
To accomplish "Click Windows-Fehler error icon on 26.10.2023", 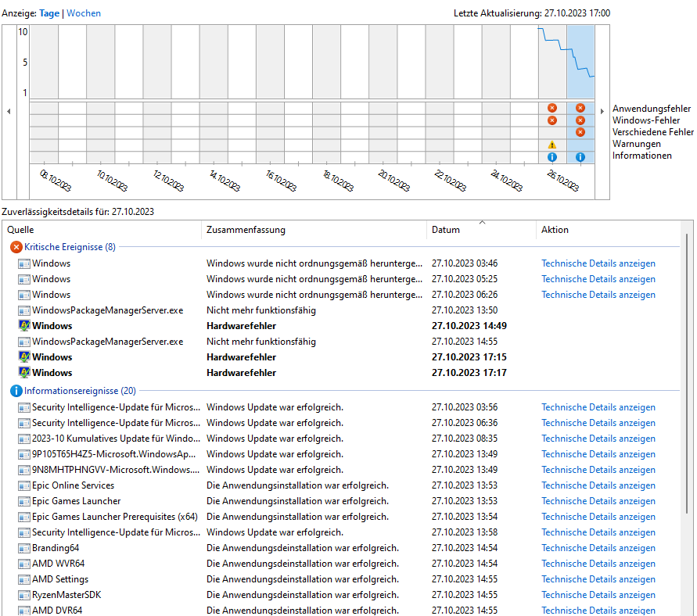I will click(552, 120).
